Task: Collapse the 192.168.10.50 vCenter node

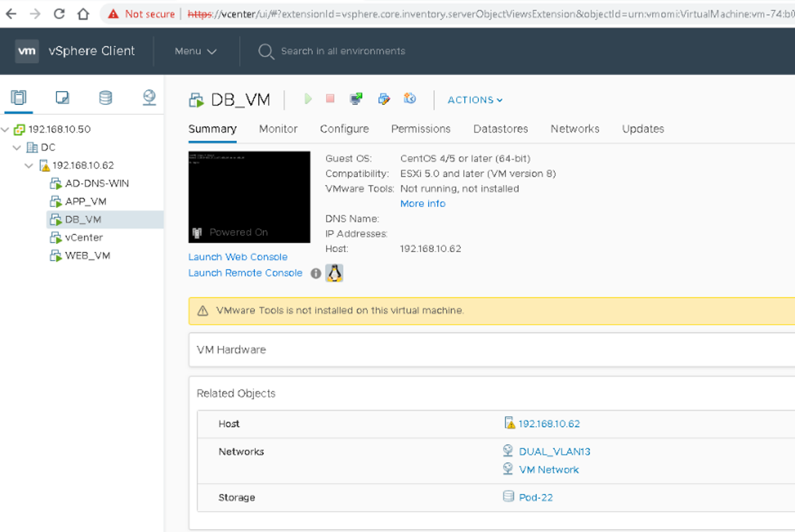Action: pos(5,130)
